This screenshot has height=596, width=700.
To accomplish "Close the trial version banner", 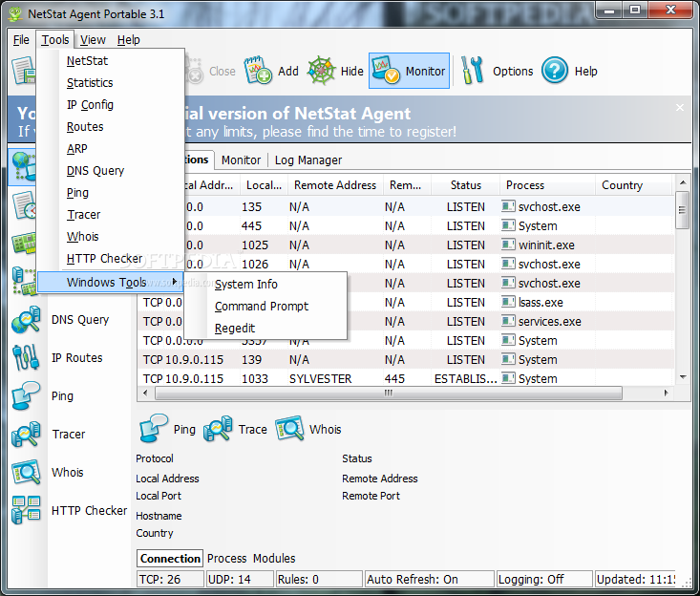I will [x=679, y=108].
